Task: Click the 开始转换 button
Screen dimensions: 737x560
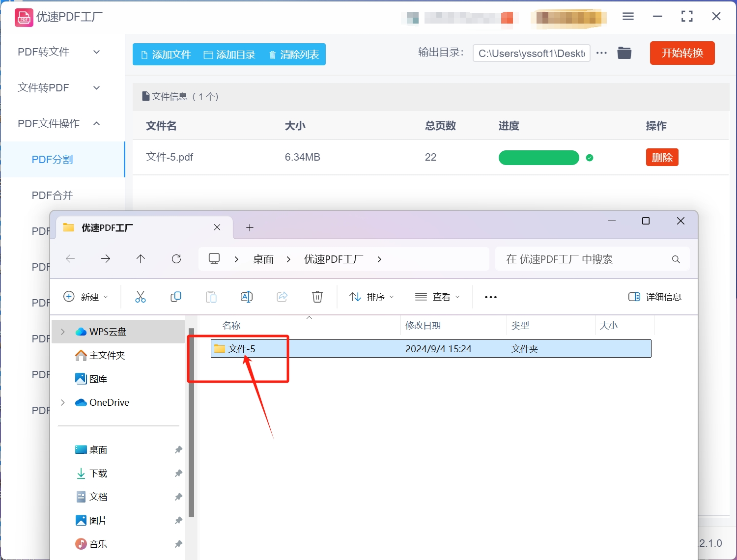Action: (x=682, y=53)
